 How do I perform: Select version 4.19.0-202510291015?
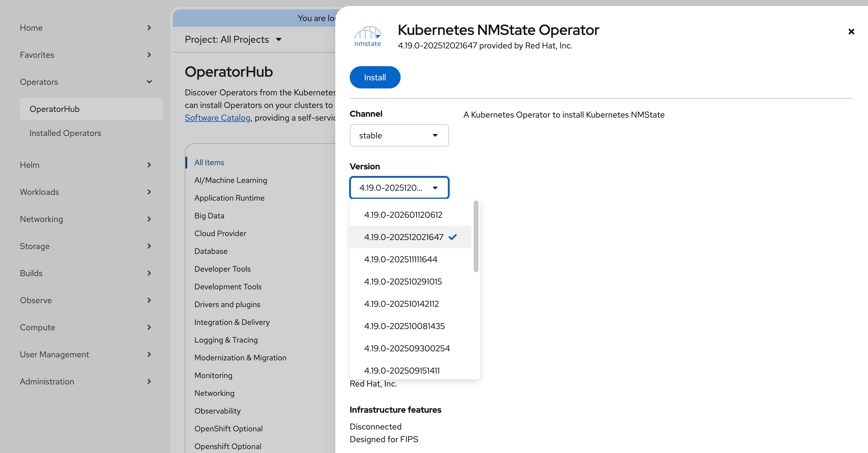coord(411,282)
